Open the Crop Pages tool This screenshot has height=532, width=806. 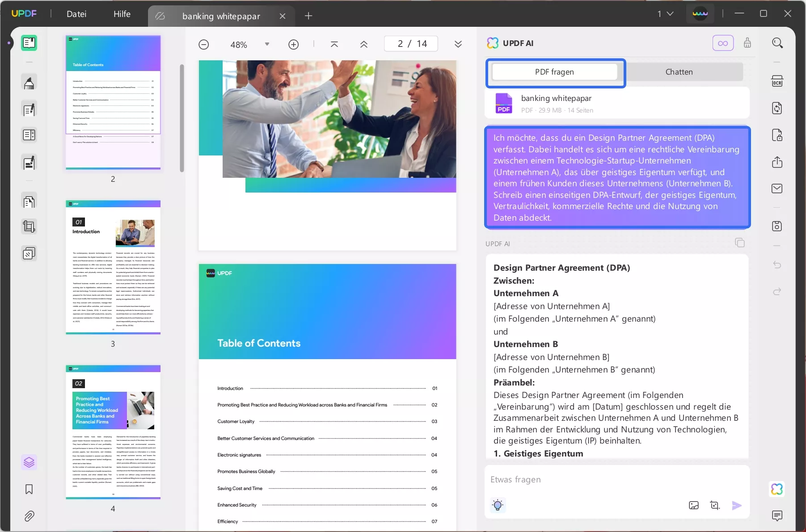pos(29,227)
